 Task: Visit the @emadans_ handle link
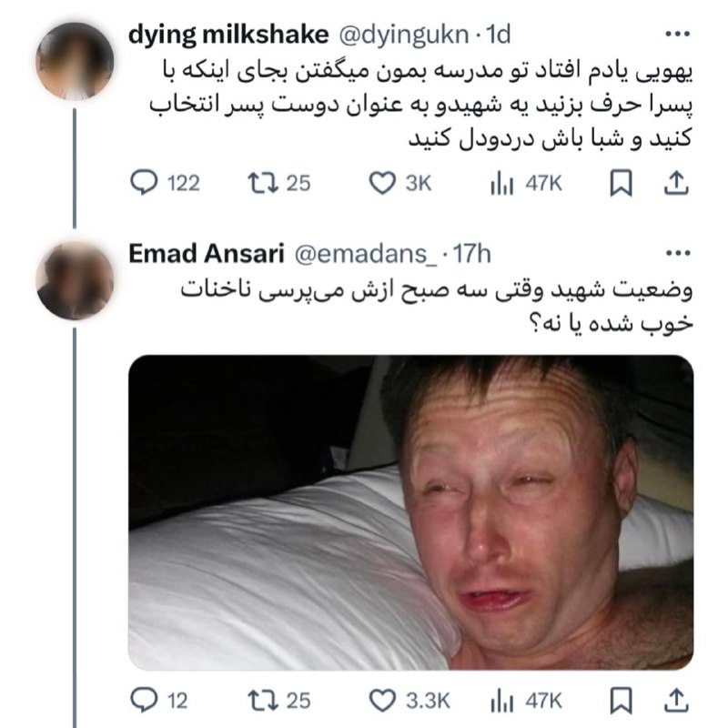coord(362,252)
